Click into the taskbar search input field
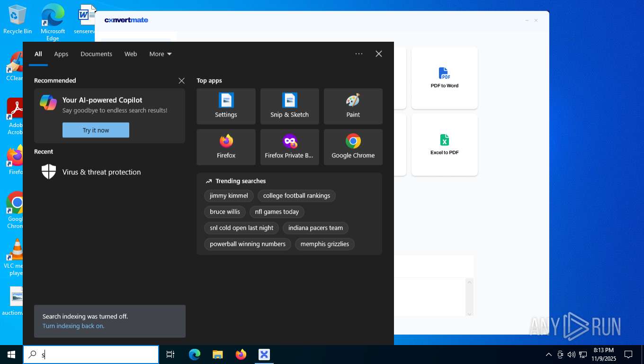Viewport: 644px width, 364px height. 91,355
